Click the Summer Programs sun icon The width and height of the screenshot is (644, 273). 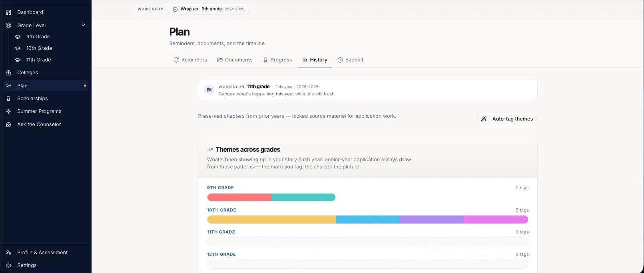pos(8,111)
